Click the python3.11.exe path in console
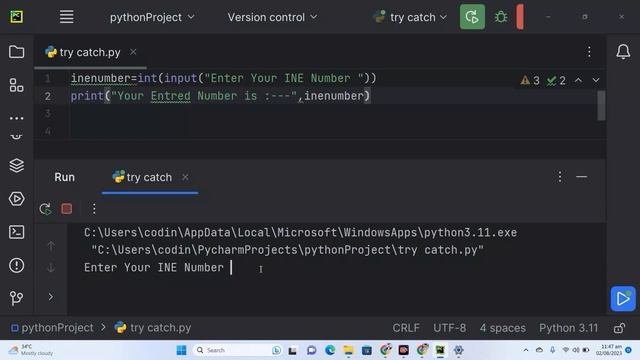The width and height of the screenshot is (640, 360). tap(300, 233)
